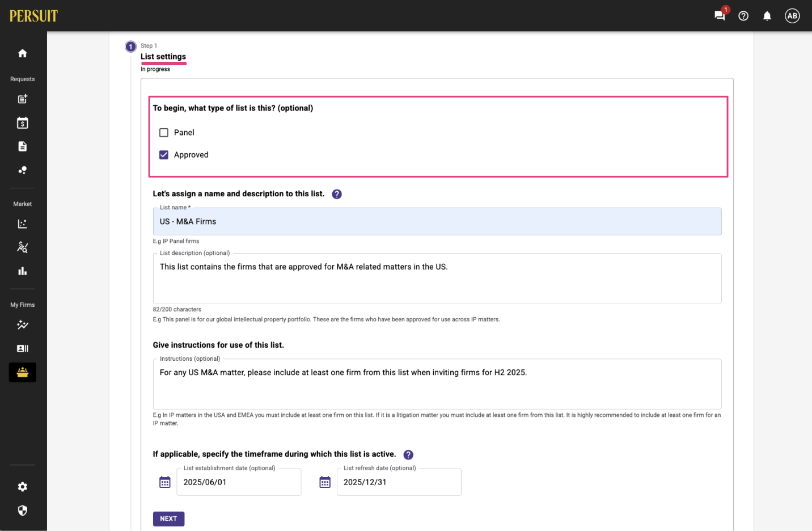Open the messages chat icon

coord(720,15)
